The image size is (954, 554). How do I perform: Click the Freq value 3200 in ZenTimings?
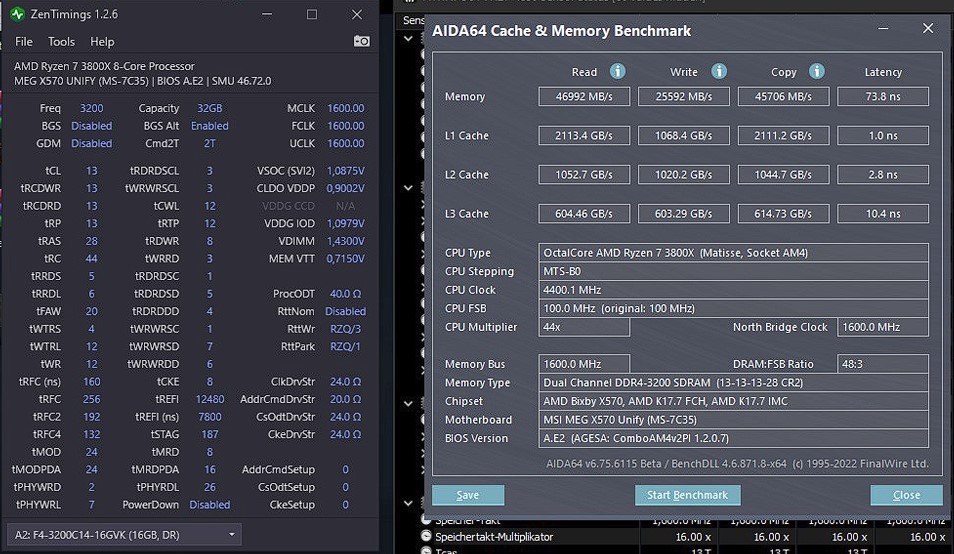[x=91, y=108]
